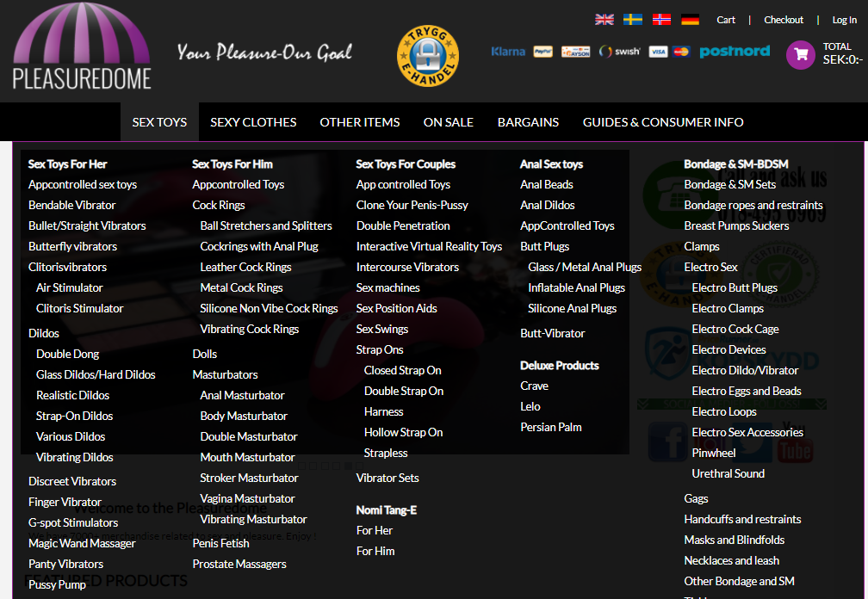This screenshot has width=868, height=599.
Task: Select the Harness entry
Action: pyautogui.click(x=384, y=412)
